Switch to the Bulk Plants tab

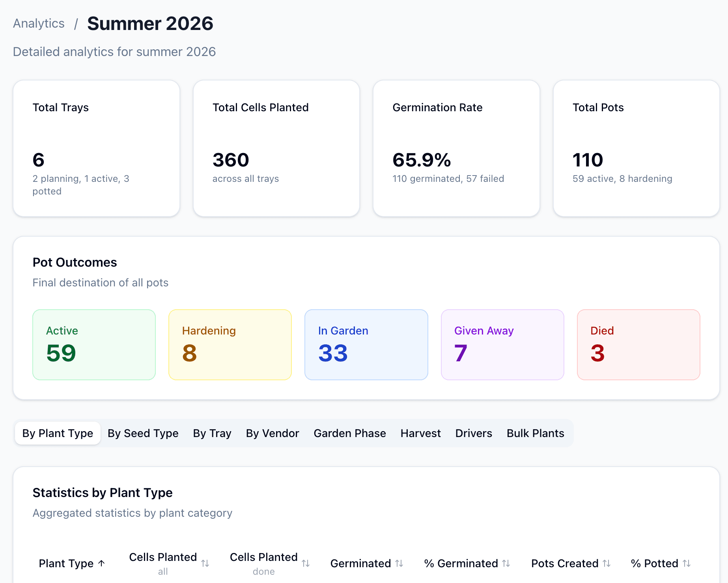click(x=535, y=433)
